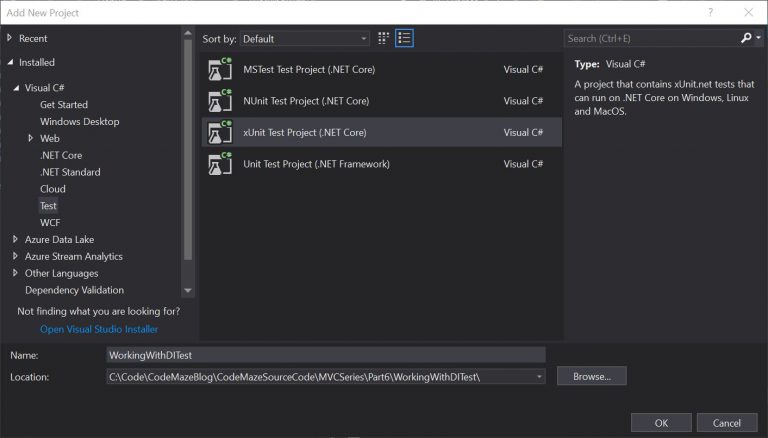The width and height of the screenshot is (768, 438).
Task: Open Visual Studio Installer link
Action: [x=99, y=329]
